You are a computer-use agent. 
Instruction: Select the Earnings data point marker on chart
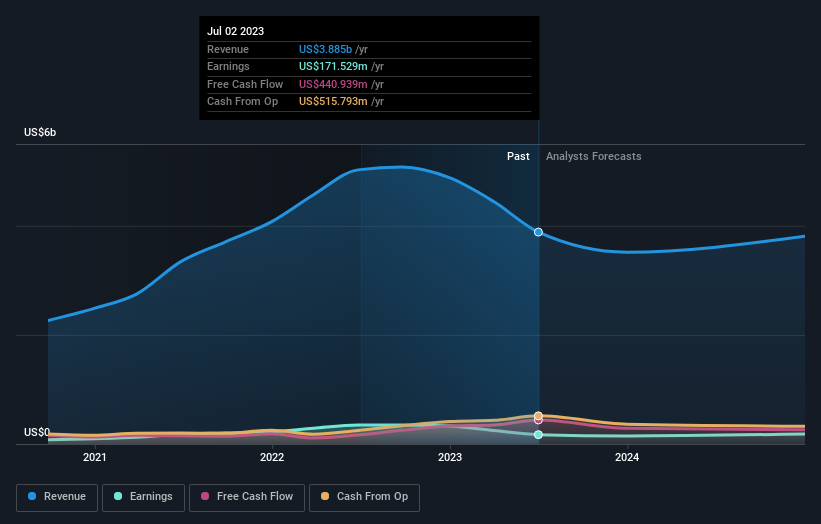pyautogui.click(x=538, y=434)
